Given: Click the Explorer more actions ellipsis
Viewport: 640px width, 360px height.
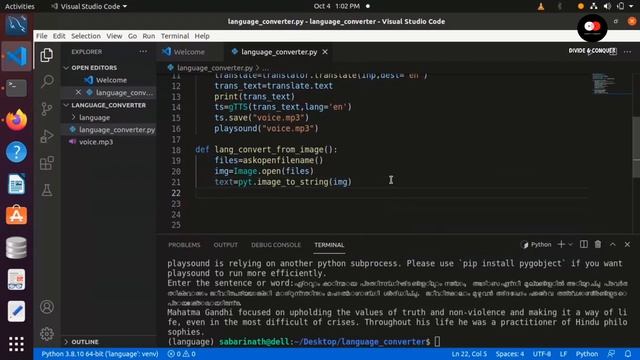Looking at the screenshot, I should 143,52.
